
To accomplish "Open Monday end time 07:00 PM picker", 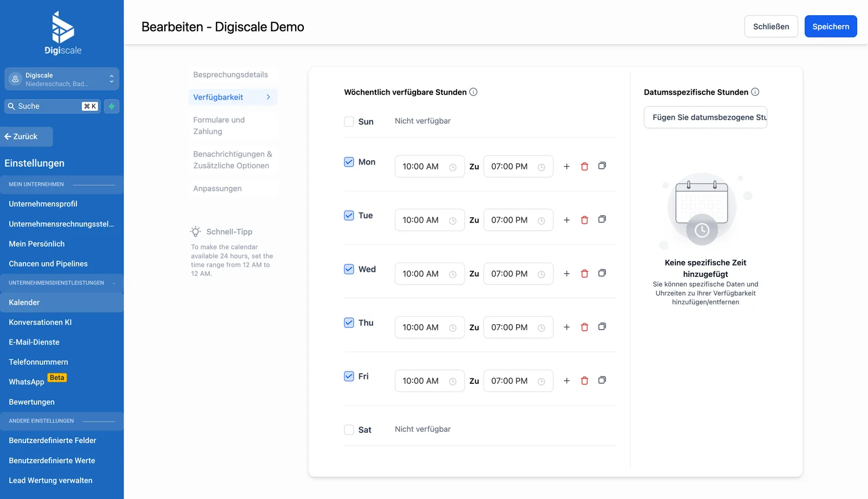I will pos(518,167).
